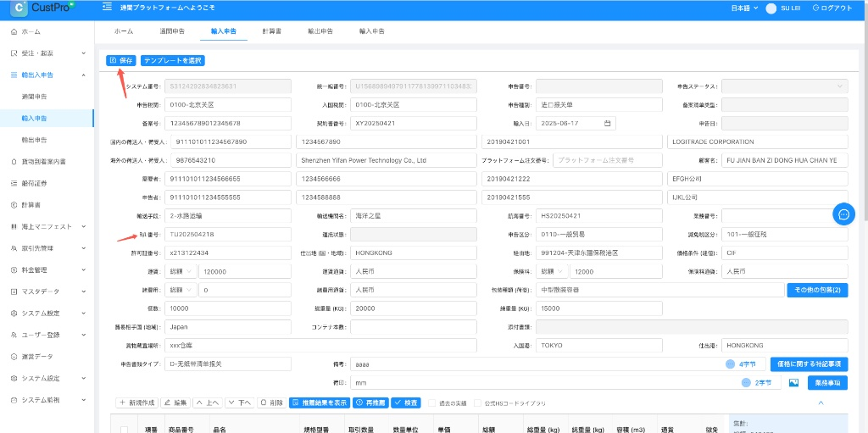Viewport: 868px width, 433px height.
Task: Switch to the 通関申告 tab
Action: (172, 31)
